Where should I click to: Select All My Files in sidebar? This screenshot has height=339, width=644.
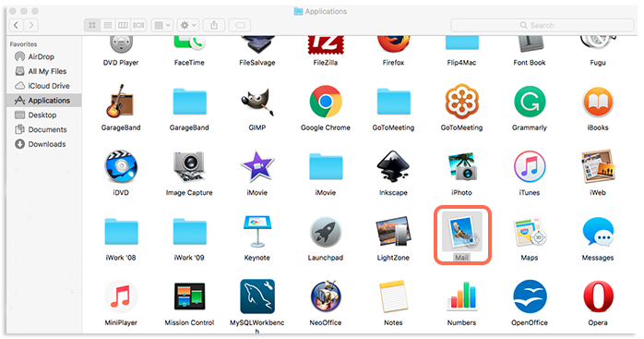point(44,71)
